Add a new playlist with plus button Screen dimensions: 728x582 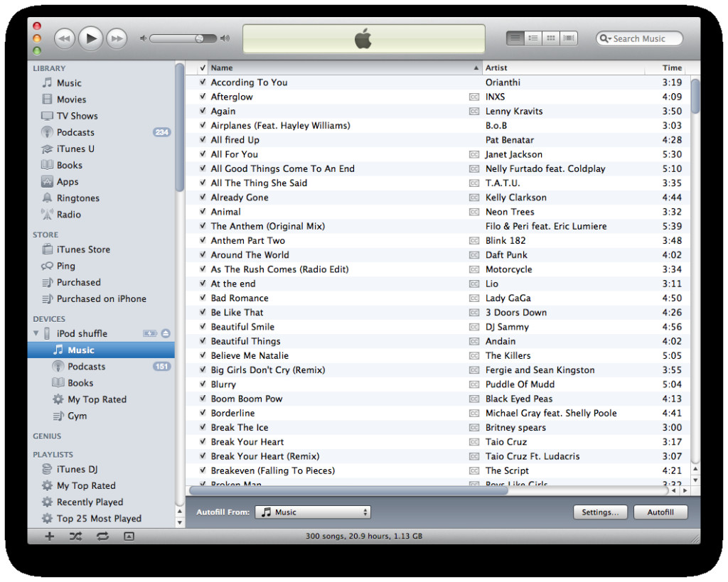coord(49,537)
